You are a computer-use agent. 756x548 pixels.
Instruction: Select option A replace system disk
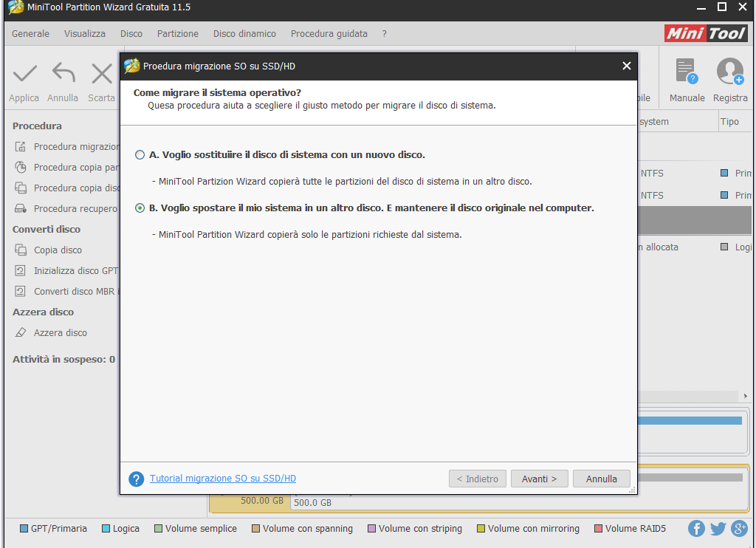click(x=140, y=155)
